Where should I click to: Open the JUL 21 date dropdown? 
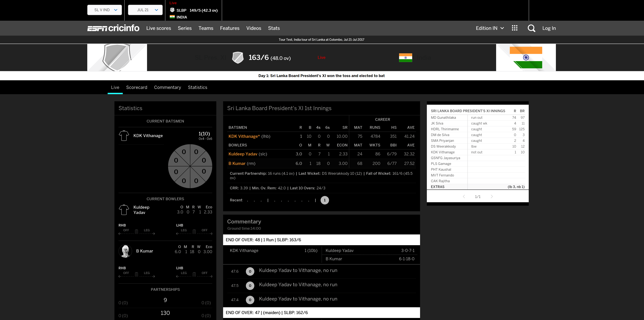click(145, 10)
